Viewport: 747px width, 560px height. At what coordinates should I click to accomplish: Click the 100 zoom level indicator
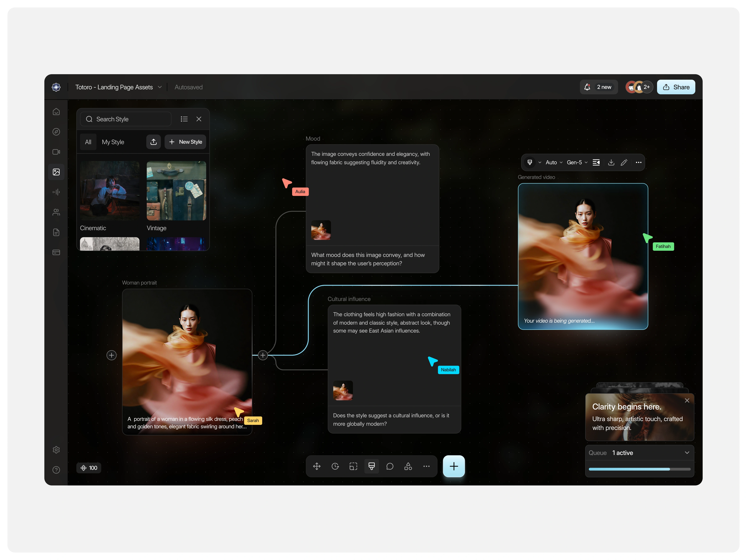coord(89,468)
